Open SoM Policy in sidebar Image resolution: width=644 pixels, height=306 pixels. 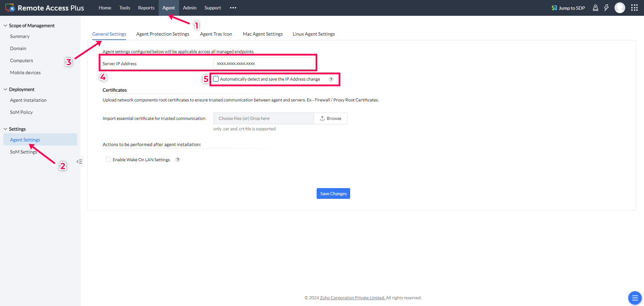pos(21,112)
